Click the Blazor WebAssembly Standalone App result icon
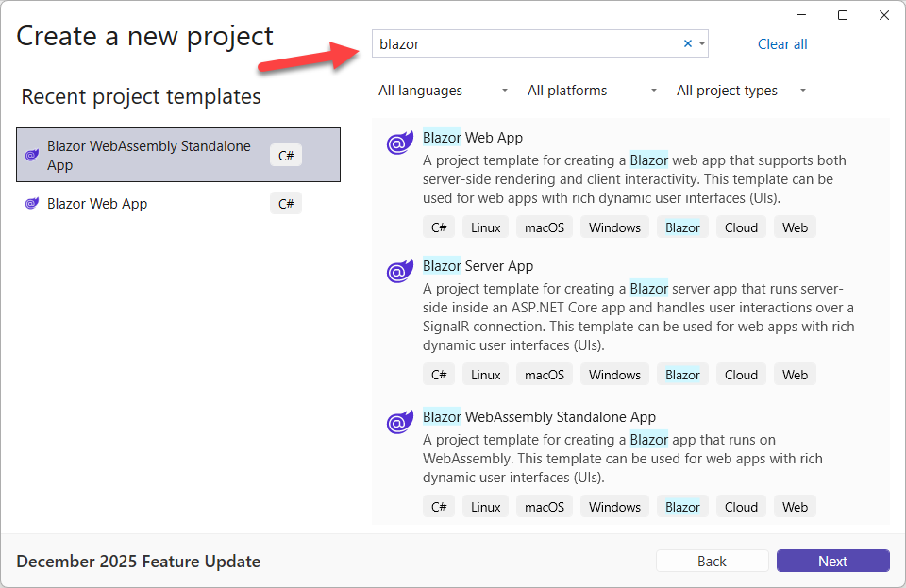 tap(400, 422)
